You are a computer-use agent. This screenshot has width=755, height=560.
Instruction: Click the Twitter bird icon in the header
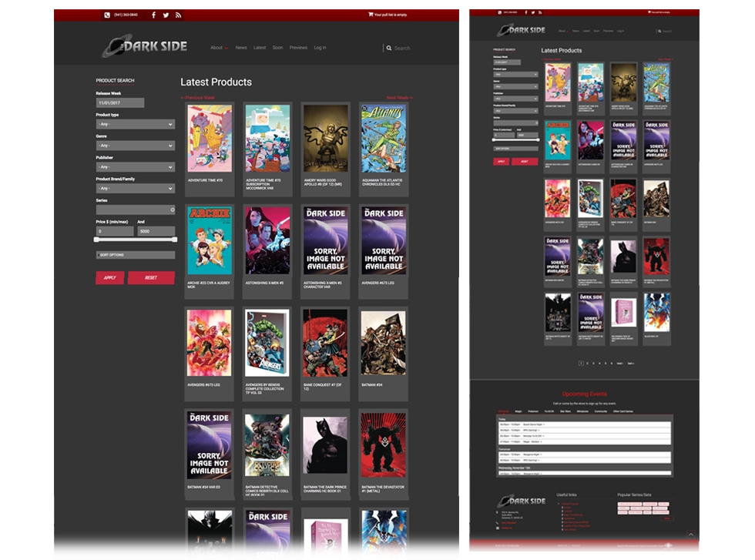166,13
